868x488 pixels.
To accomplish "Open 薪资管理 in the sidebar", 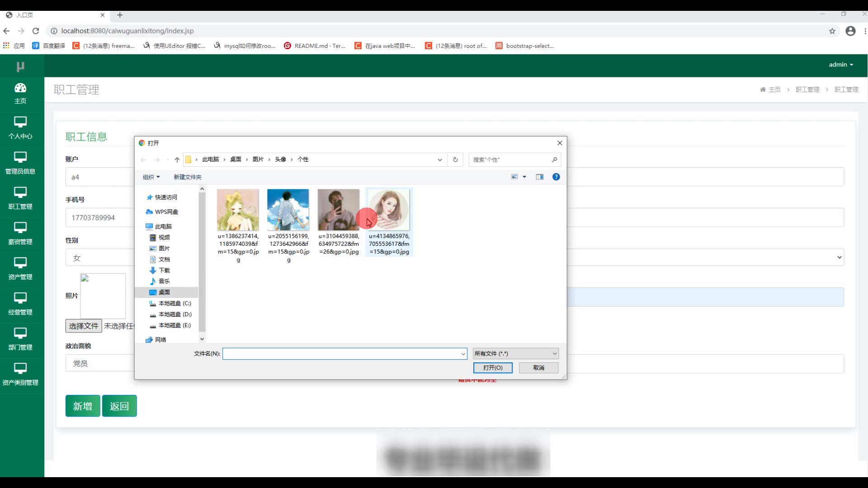I will click(x=20, y=234).
